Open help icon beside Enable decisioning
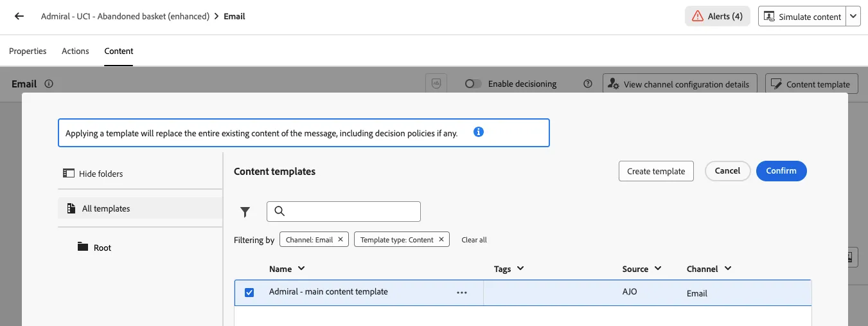The width and height of the screenshot is (868, 326). click(587, 84)
